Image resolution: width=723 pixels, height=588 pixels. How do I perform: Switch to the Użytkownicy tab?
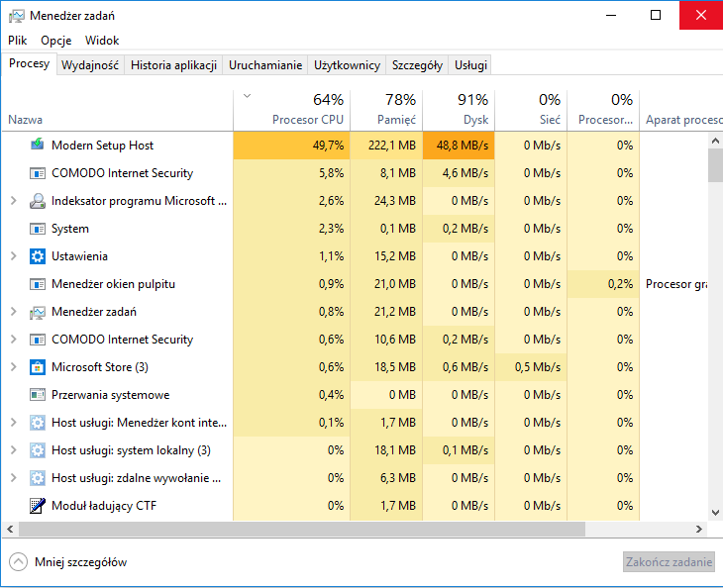coord(347,65)
